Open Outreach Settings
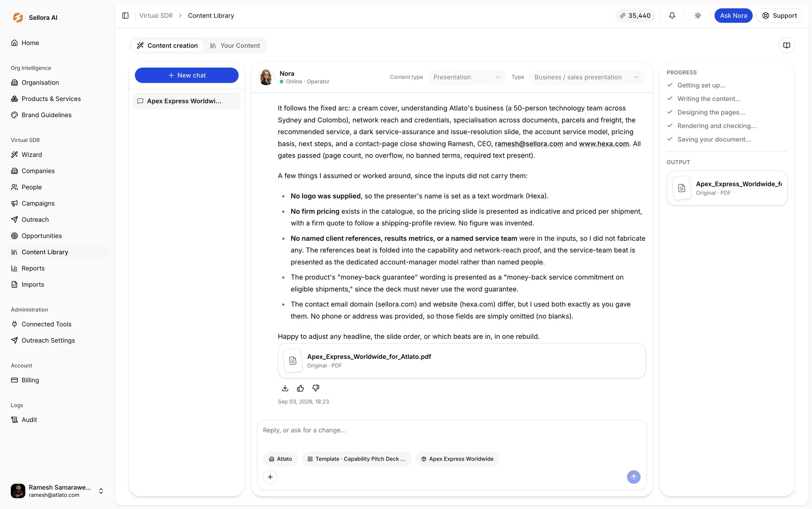The image size is (812, 509). pyautogui.click(x=58, y=340)
